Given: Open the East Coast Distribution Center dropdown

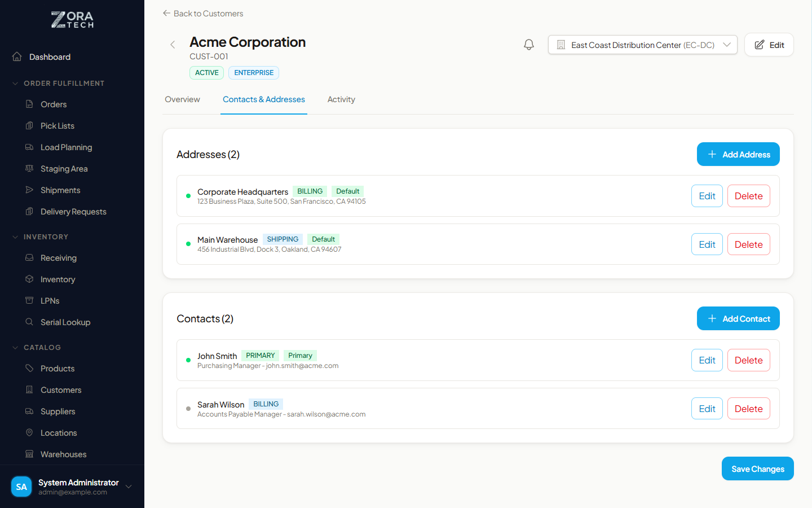Looking at the screenshot, I should tap(643, 45).
